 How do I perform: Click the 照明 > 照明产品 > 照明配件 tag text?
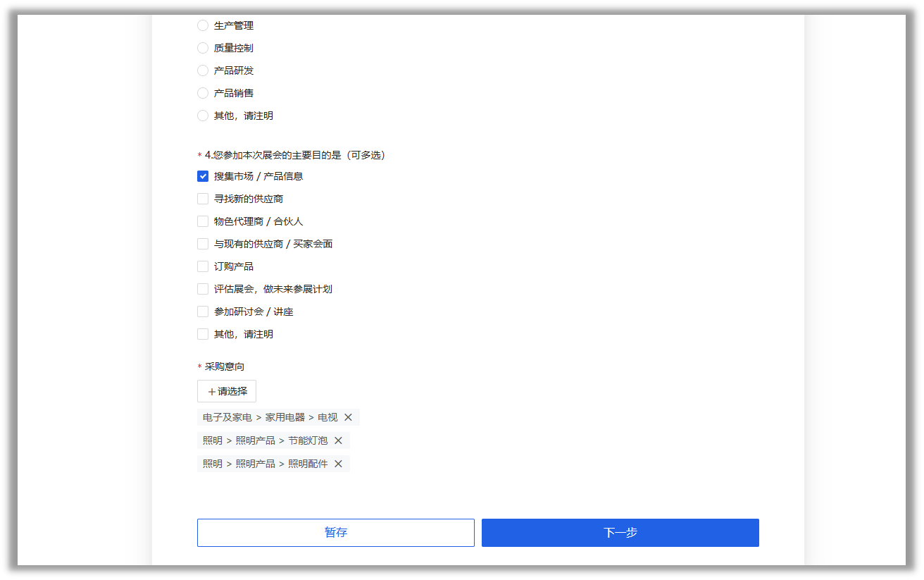[x=266, y=464]
